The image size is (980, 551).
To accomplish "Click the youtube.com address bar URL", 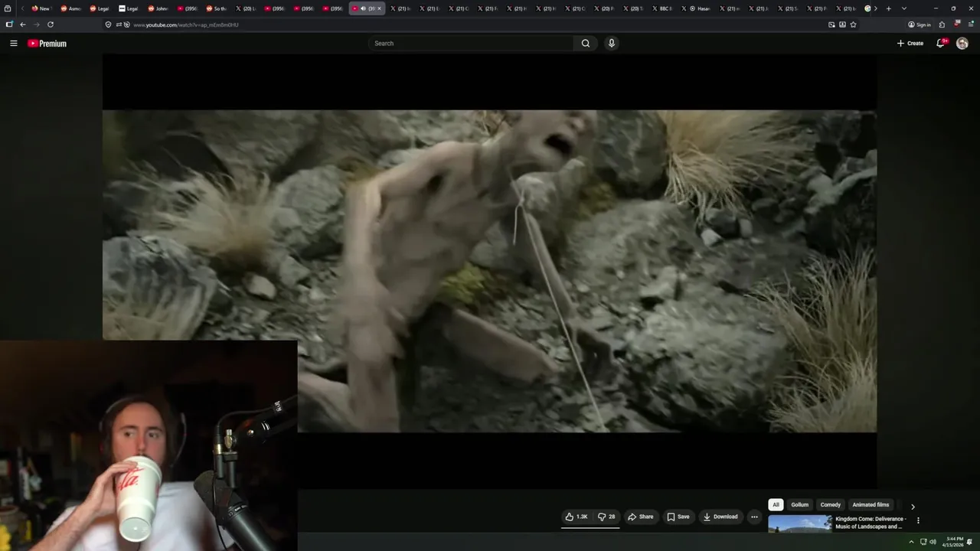I will coord(186,24).
